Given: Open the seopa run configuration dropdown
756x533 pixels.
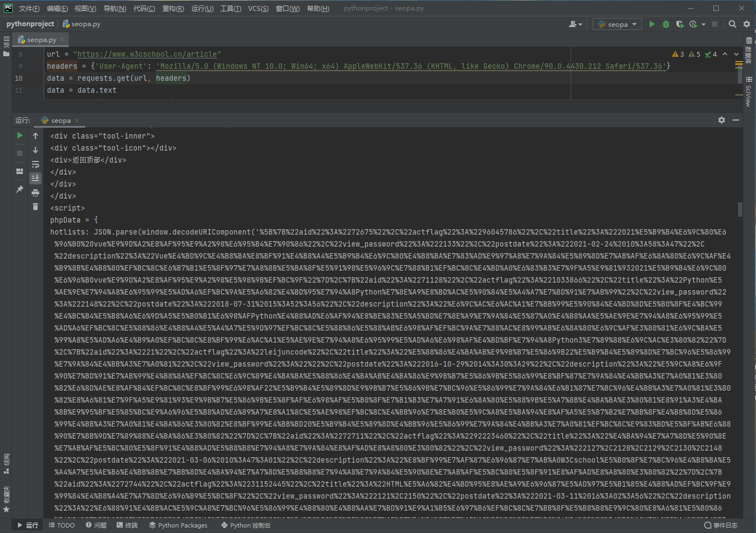Looking at the screenshot, I should coord(617,24).
